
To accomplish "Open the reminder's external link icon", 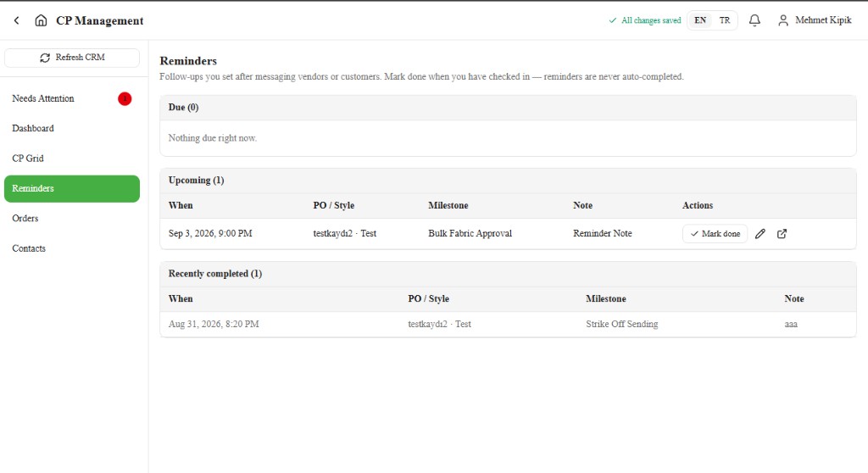I will pyautogui.click(x=782, y=234).
